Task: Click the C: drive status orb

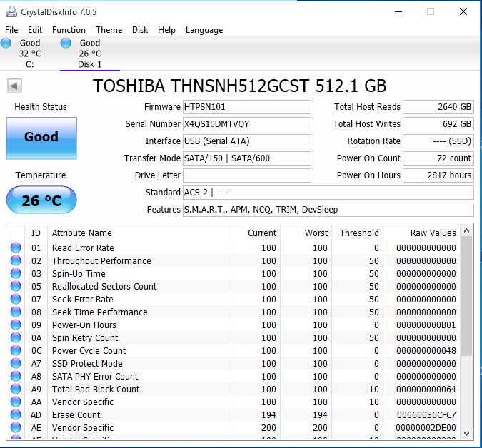Action: coord(6,44)
